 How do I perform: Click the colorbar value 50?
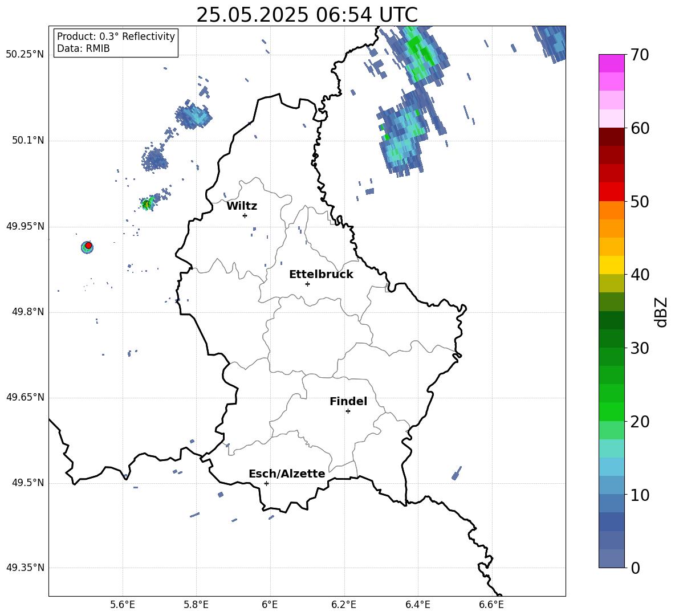pyautogui.click(x=640, y=202)
